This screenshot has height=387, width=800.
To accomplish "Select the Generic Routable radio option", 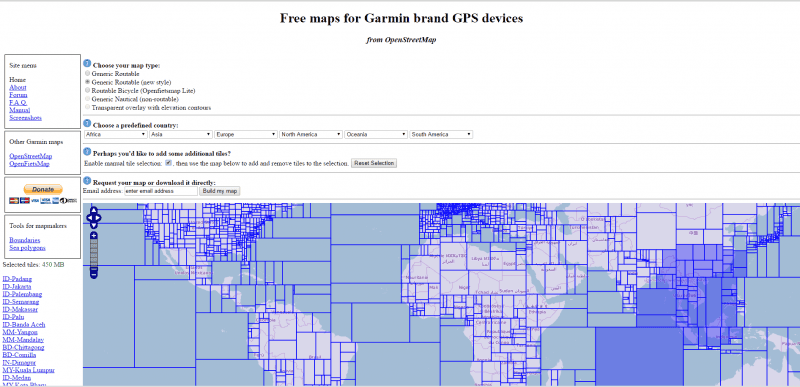I will pos(87,73).
